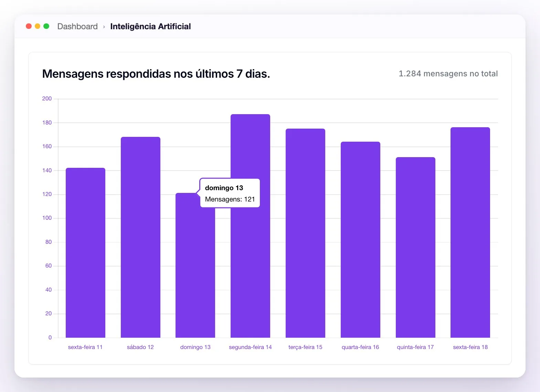Click the Dashboard breadcrumb link
This screenshot has height=392, width=540.
point(77,26)
